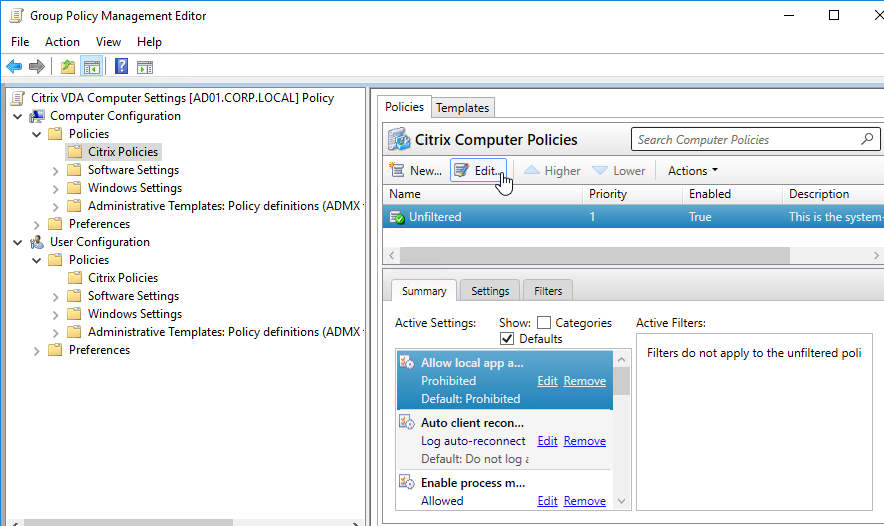
Task: Click the policy list horizontal scrollbar thumb
Action: tap(595, 255)
